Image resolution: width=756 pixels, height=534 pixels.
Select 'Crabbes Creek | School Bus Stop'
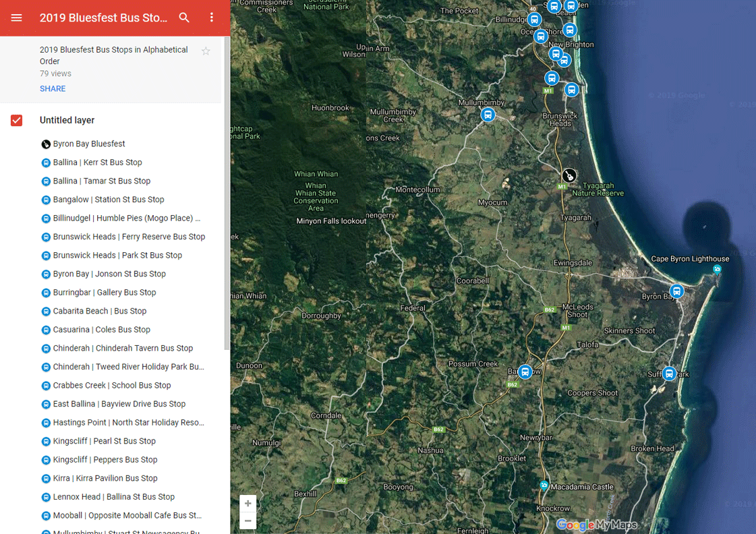point(112,385)
